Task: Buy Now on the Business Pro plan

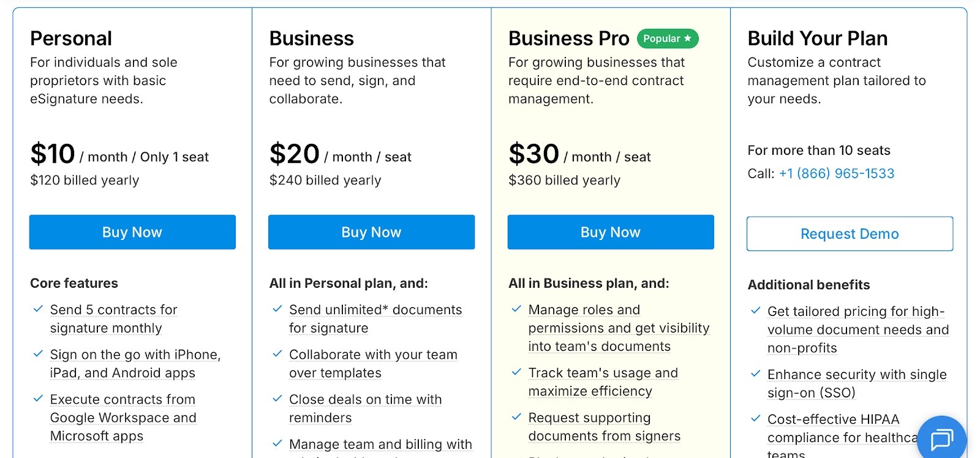Action: 610,232
